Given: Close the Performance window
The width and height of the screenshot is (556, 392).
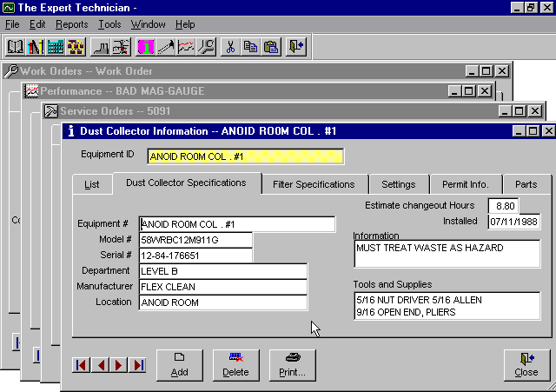Looking at the screenshot, I should pos(485,91).
